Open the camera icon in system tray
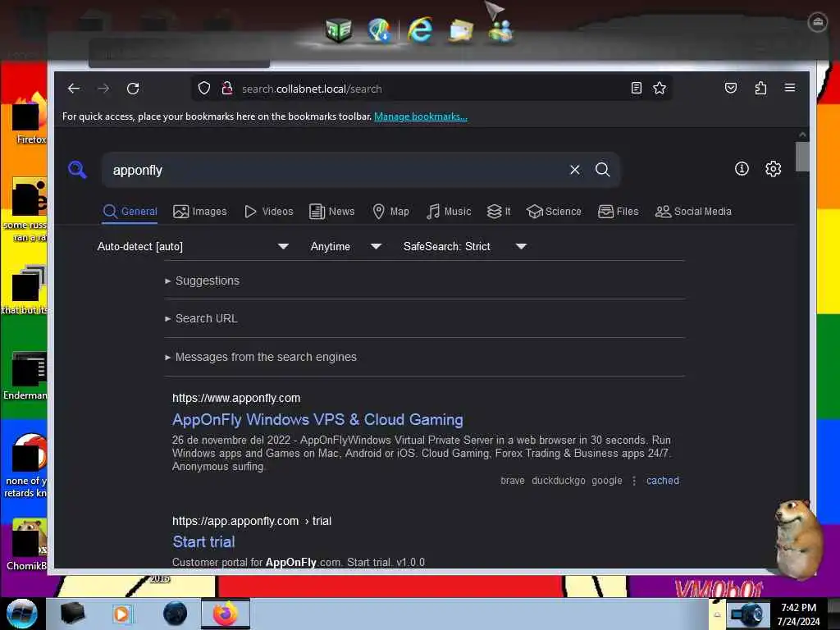 [x=748, y=614]
